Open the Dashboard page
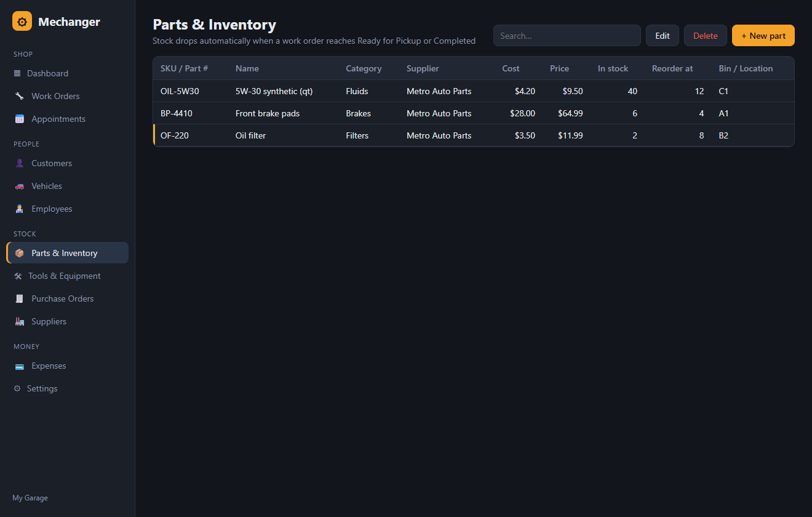The height and width of the screenshot is (517, 812). pyautogui.click(x=68, y=73)
